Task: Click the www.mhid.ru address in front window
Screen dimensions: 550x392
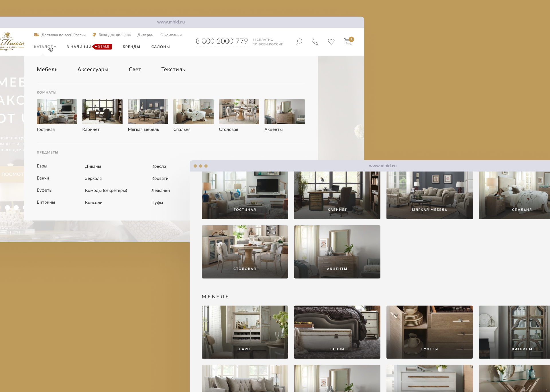Action: click(383, 166)
